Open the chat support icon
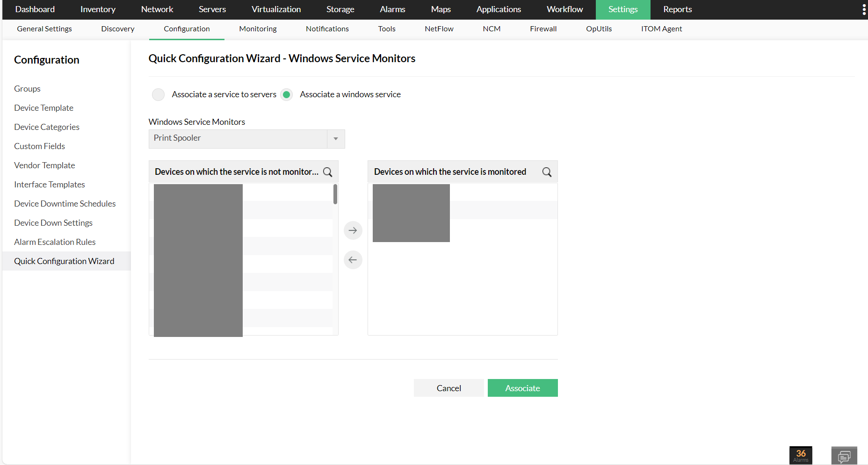This screenshot has height=465, width=868. pos(844,456)
